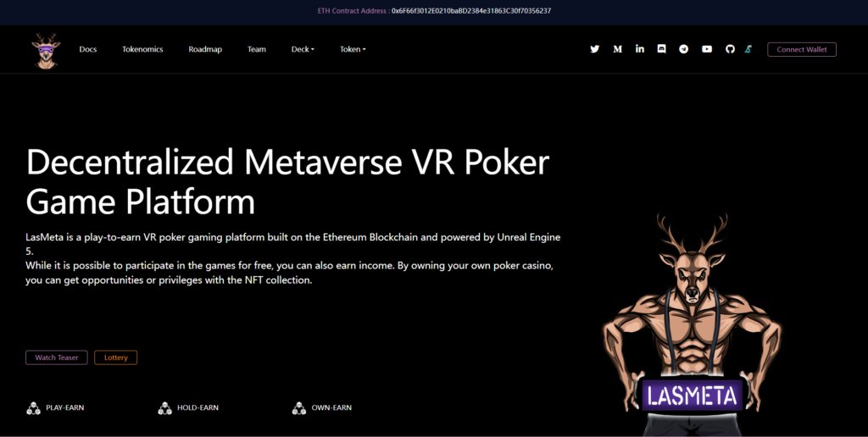The image size is (868, 437).
Task: Click the LasMeta deer logo in the navbar
Action: 46,50
